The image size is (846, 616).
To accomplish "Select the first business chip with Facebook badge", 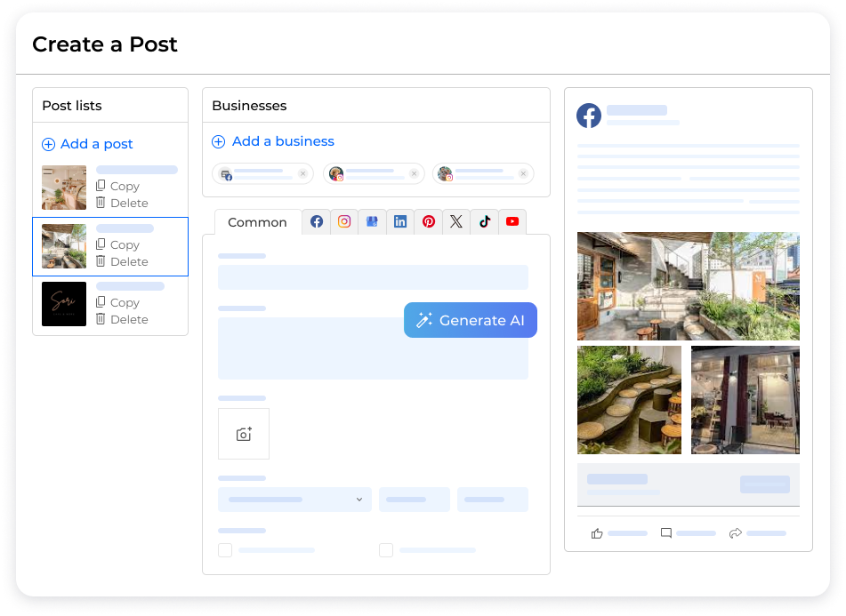I will click(262, 173).
